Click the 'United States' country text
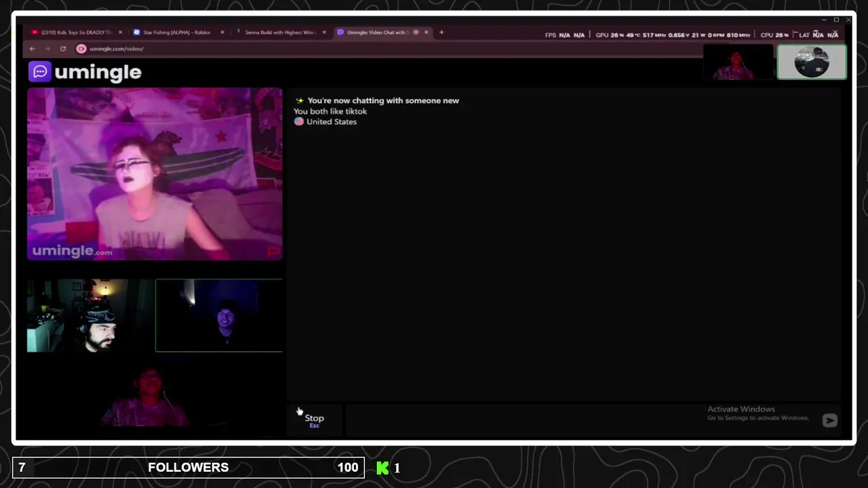This screenshot has height=488, width=868. [x=332, y=122]
